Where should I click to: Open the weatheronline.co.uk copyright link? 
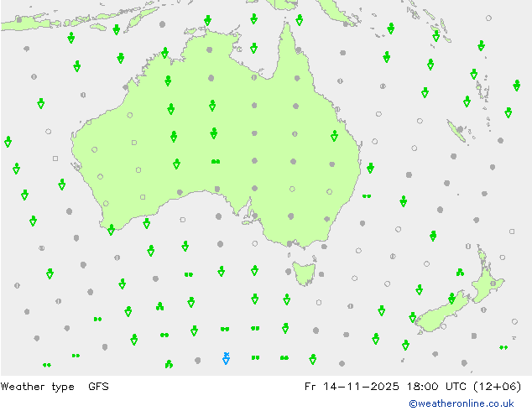pyautogui.click(x=462, y=403)
